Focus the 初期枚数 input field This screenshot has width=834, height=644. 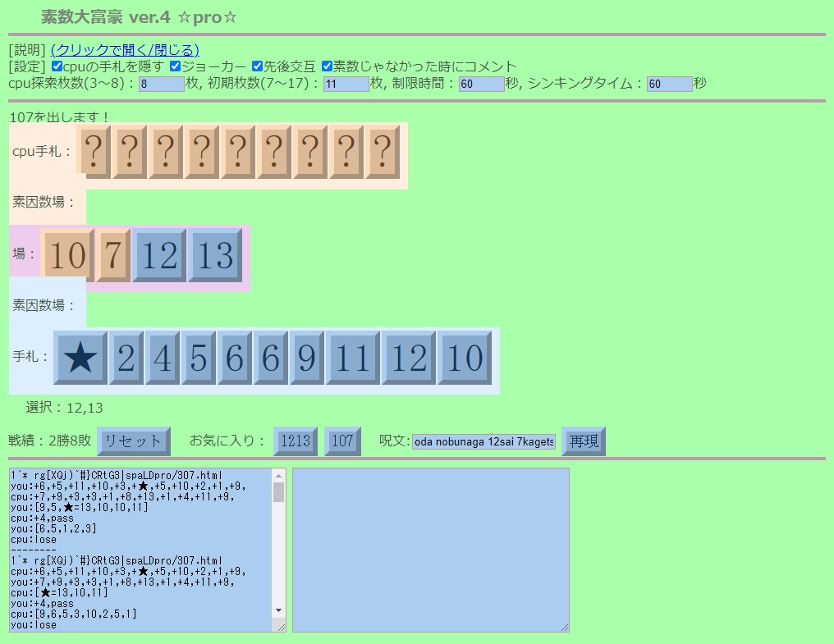click(x=346, y=84)
